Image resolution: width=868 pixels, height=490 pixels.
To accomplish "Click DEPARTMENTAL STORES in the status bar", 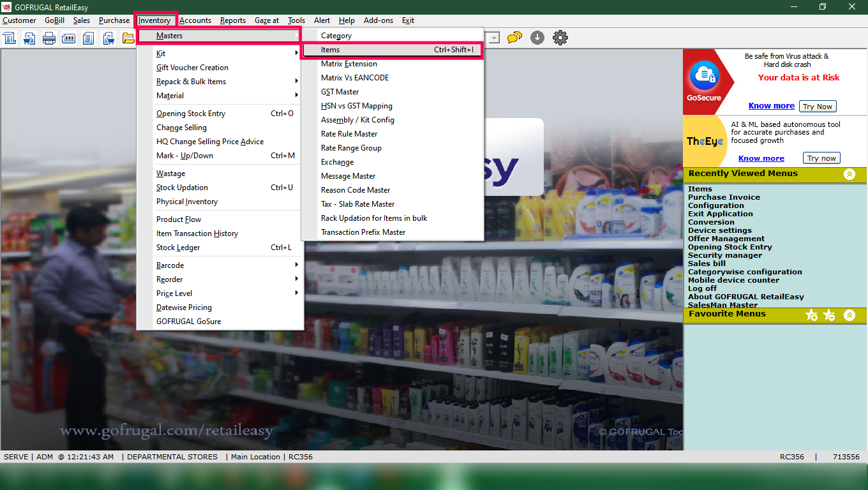I will coord(172,457).
